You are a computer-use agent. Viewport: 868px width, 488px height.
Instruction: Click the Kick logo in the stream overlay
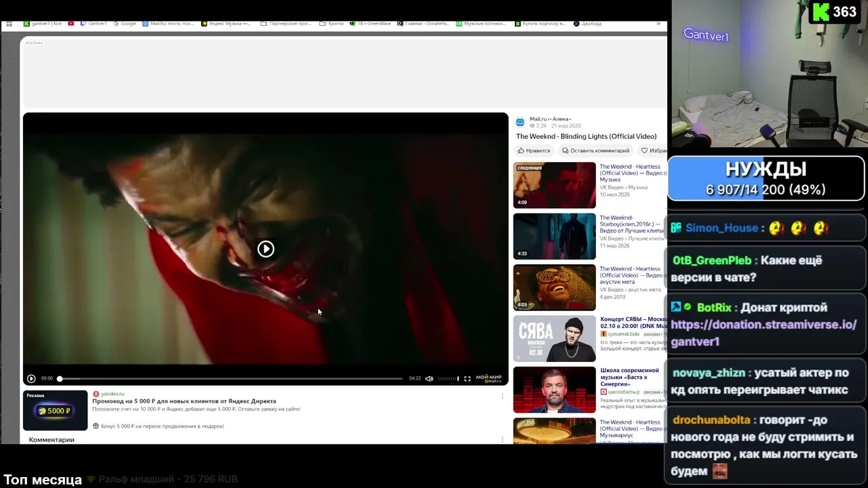click(821, 12)
